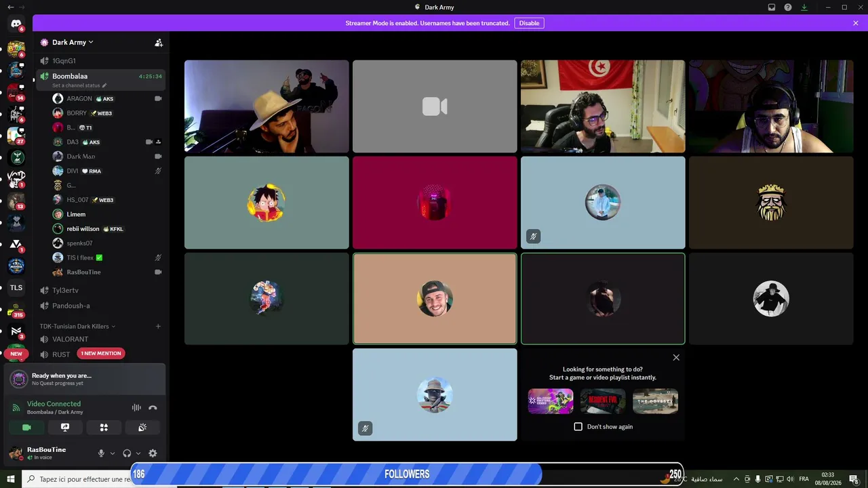Close the Looking for something to do panel
This screenshot has height=488, width=868.
676,357
